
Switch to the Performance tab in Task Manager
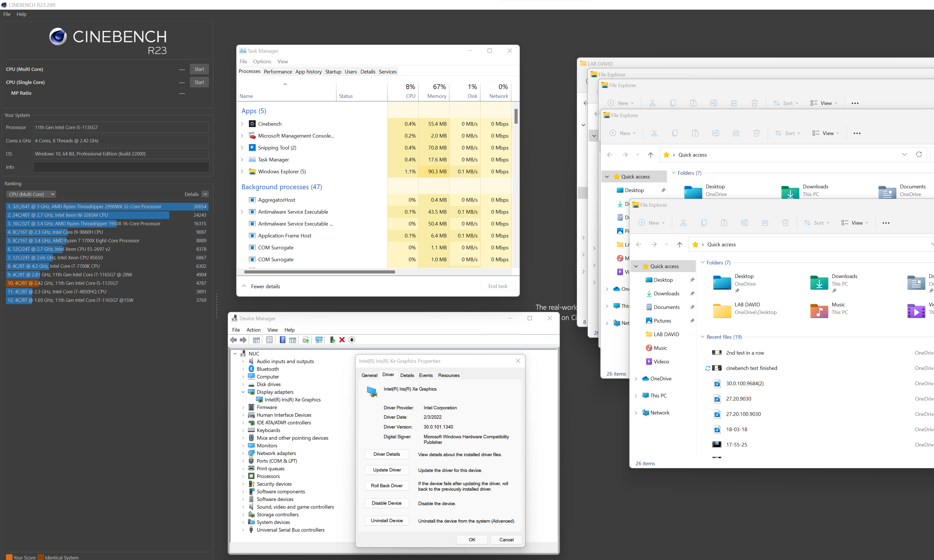pos(278,71)
